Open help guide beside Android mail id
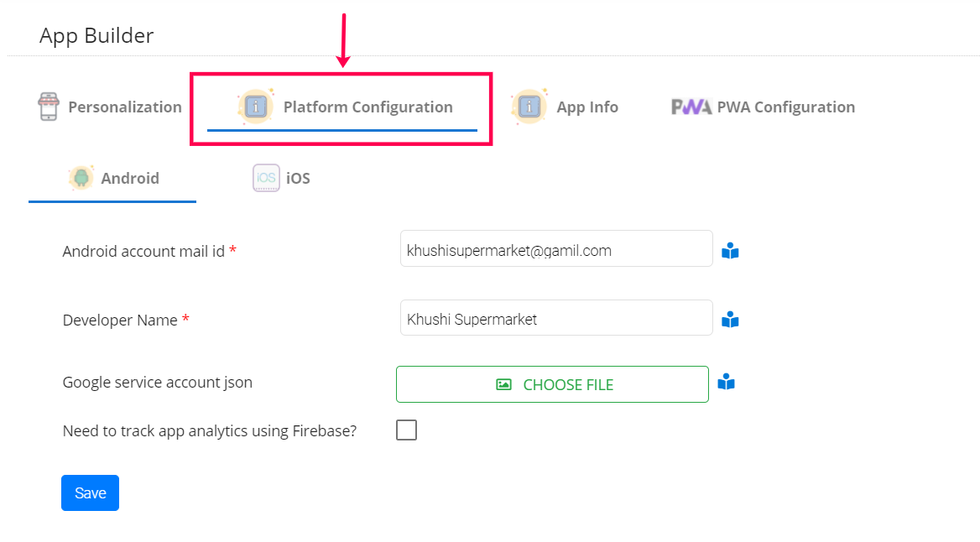The image size is (980, 542). pos(730,251)
